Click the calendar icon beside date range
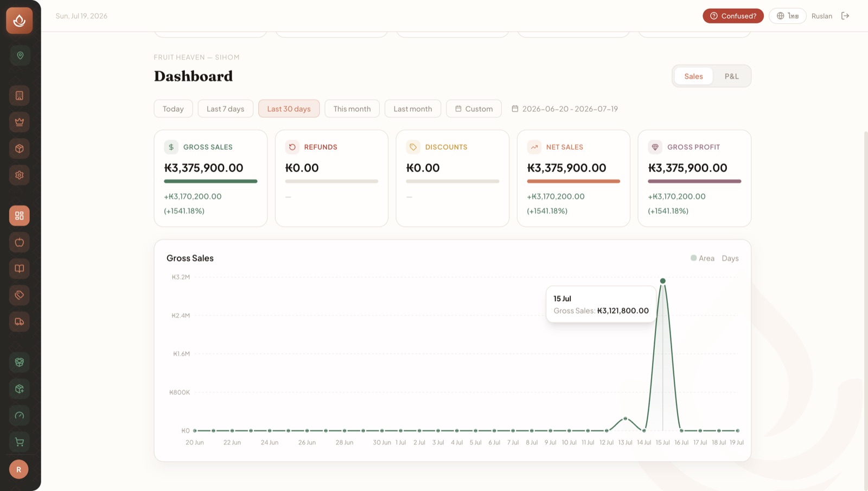Image resolution: width=868 pixels, height=491 pixels. pyautogui.click(x=515, y=109)
